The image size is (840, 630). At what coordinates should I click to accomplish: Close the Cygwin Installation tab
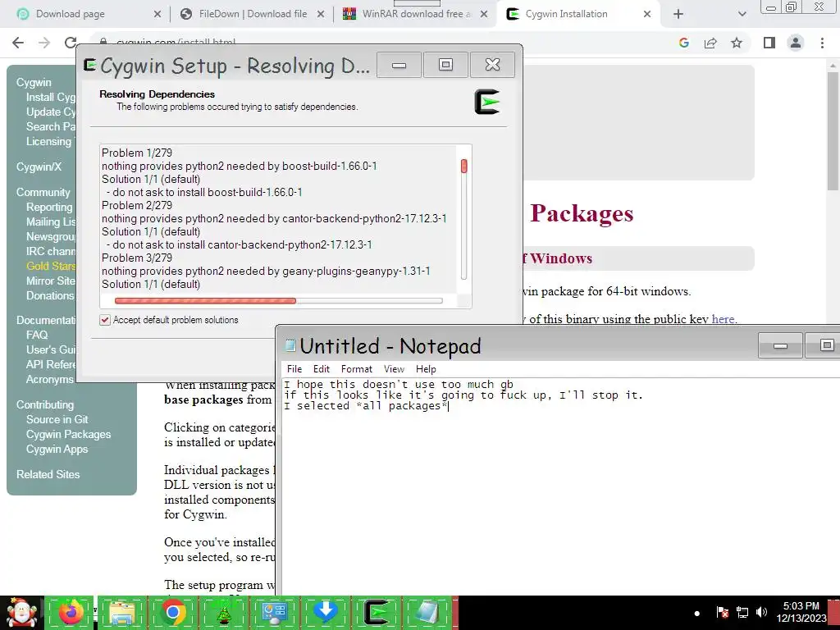point(647,14)
